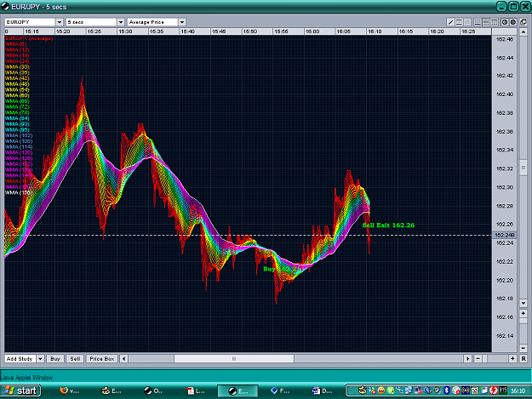Select the WMA (102) legend entry

point(19,135)
